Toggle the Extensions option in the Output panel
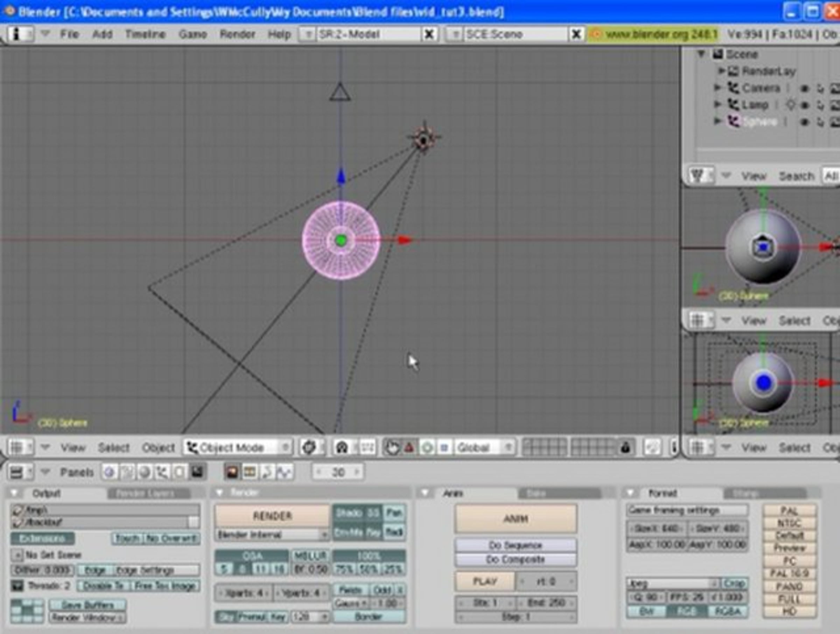Image resolution: width=840 pixels, height=634 pixels. click(x=42, y=538)
